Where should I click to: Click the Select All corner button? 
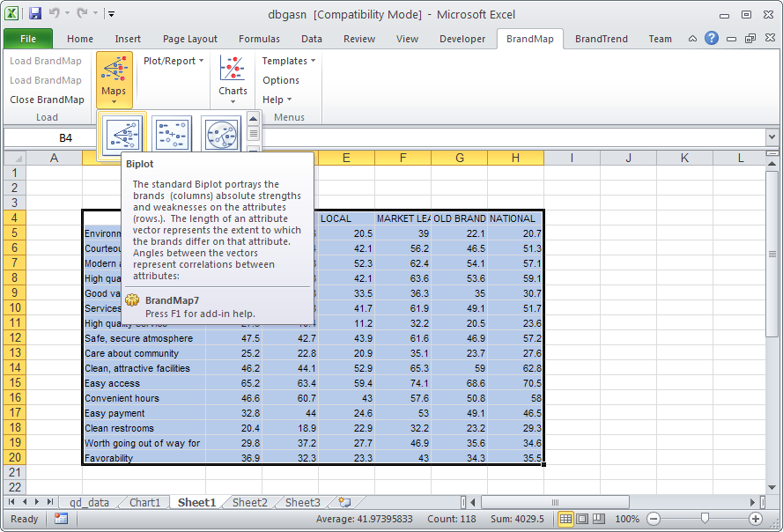[x=15, y=159]
